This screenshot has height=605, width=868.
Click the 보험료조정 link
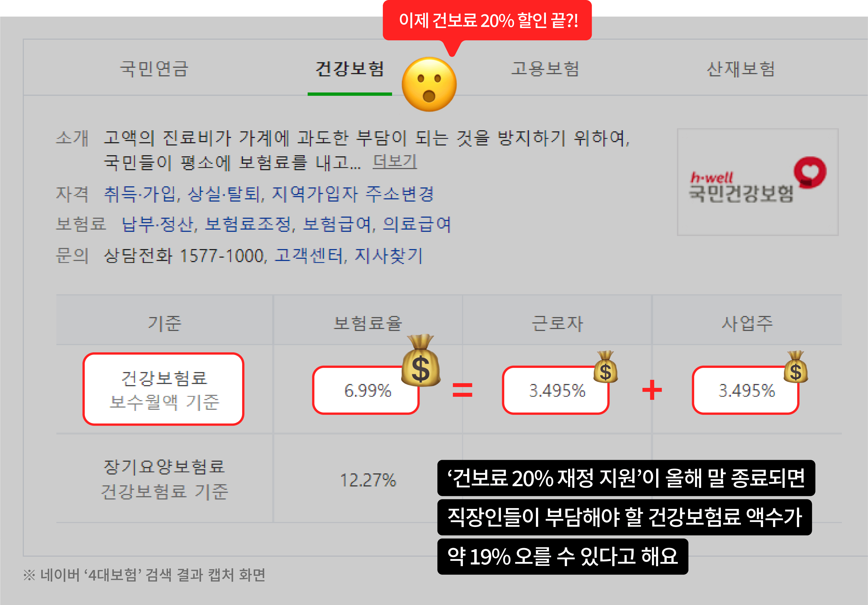(249, 224)
